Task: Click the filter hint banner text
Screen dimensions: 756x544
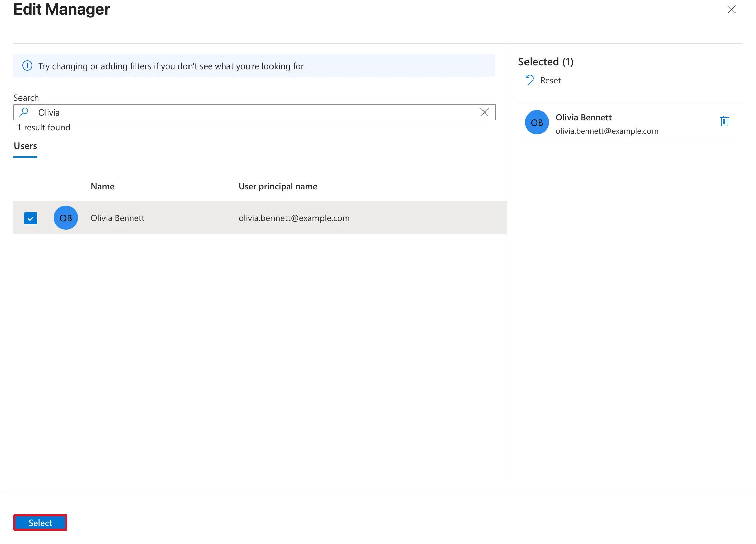Action: (172, 66)
